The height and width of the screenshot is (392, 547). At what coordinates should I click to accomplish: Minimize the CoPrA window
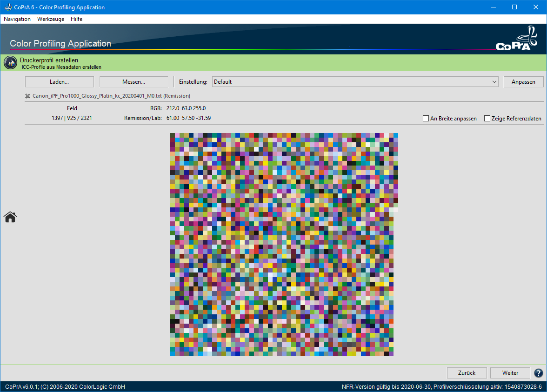(493, 7)
